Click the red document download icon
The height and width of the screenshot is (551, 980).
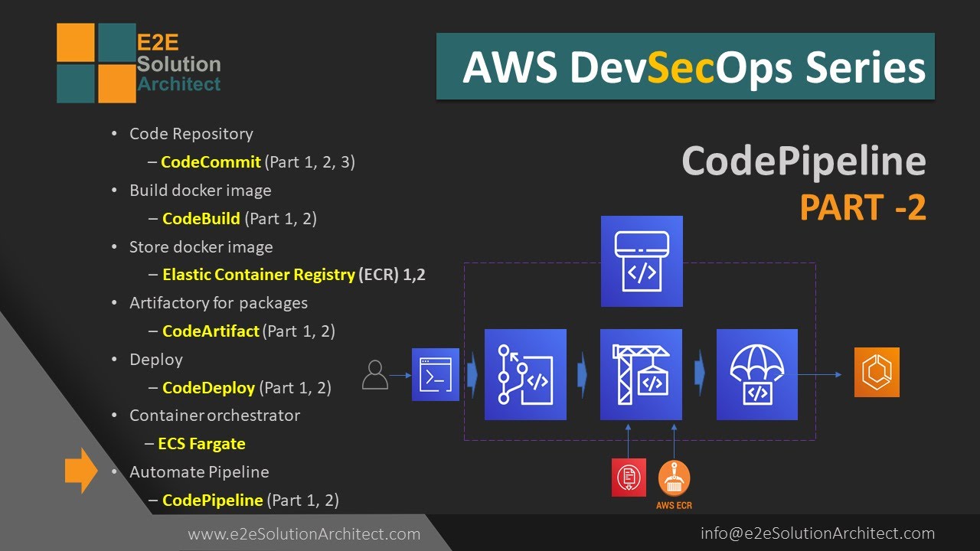point(628,478)
